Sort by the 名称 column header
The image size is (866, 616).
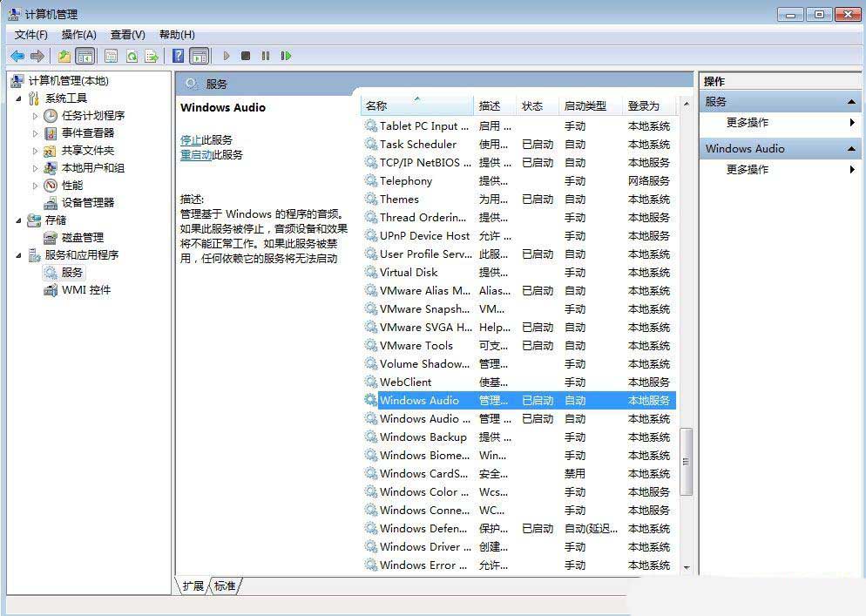pos(417,105)
